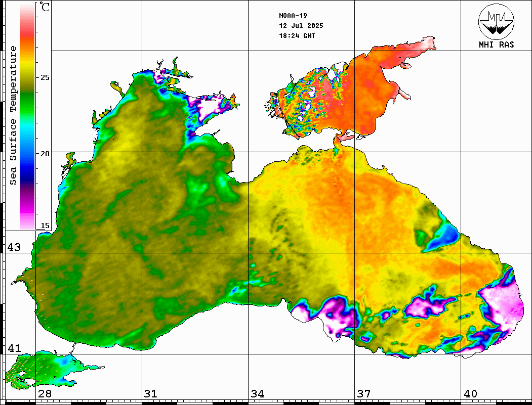The width and height of the screenshot is (532, 405).
Task: Click the 'MHI RAS' label text
Action: click(x=497, y=44)
